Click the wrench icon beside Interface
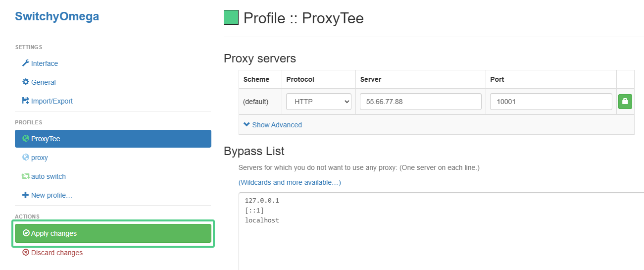The height and width of the screenshot is (270, 644). point(26,63)
